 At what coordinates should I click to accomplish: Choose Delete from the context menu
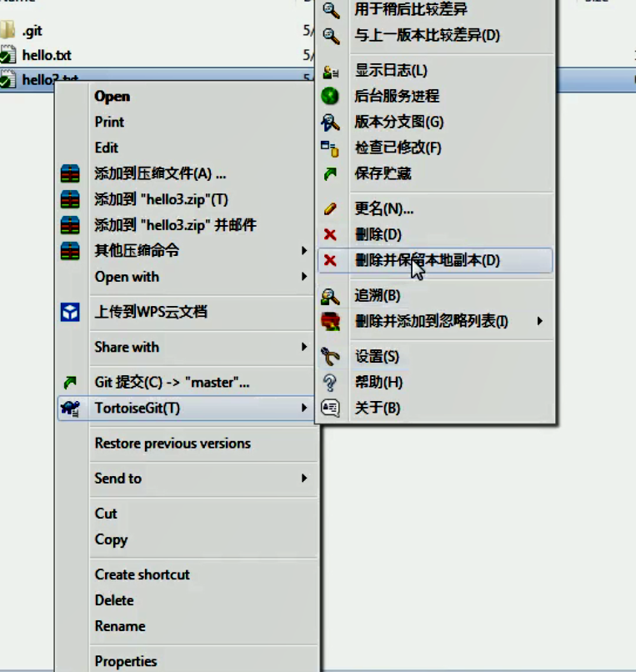[114, 600]
